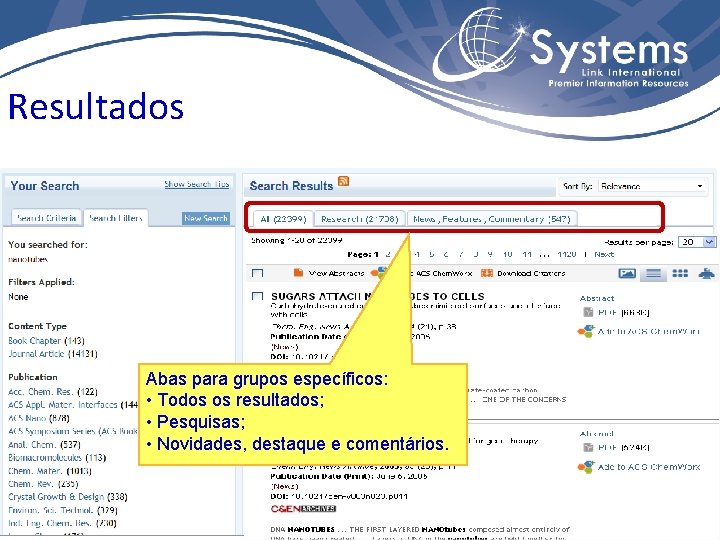
Task: Click the New Search button
Action: point(206,219)
